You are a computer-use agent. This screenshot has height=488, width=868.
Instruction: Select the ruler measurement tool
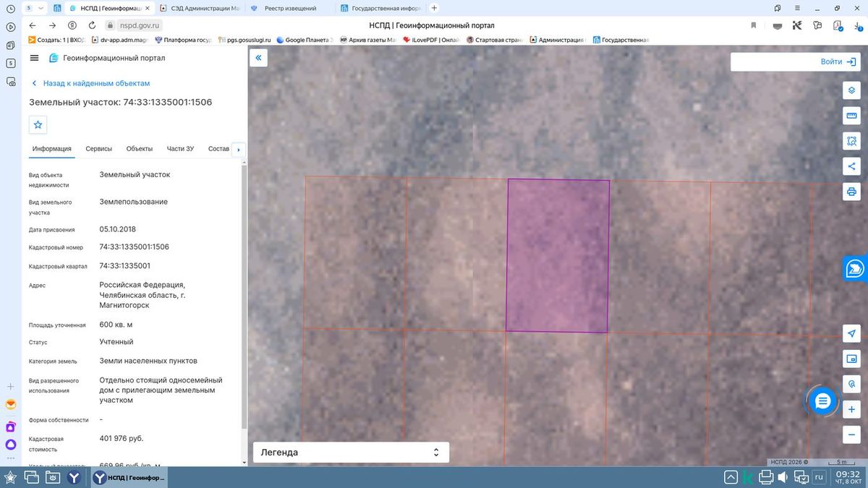pyautogui.click(x=851, y=116)
